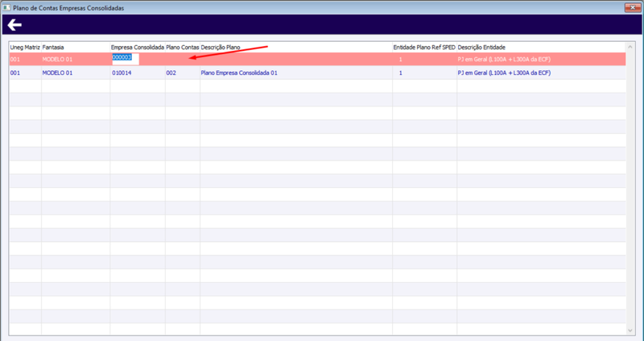Select the Uneg Matriz column header

pyautogui.click(x=25, y=48)
